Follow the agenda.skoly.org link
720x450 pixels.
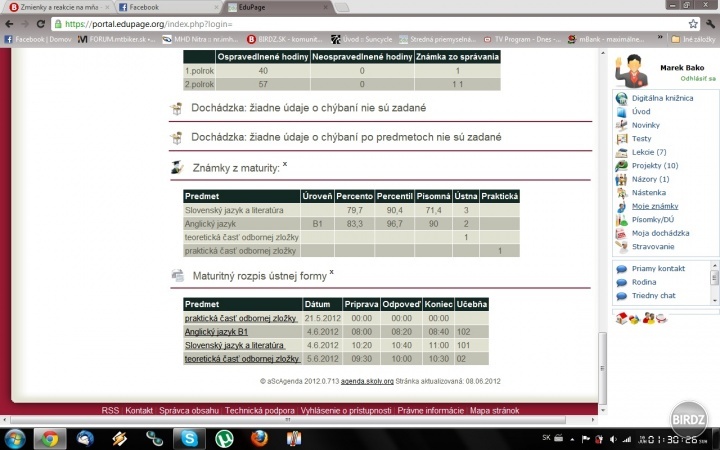click(x=367, y=381)
